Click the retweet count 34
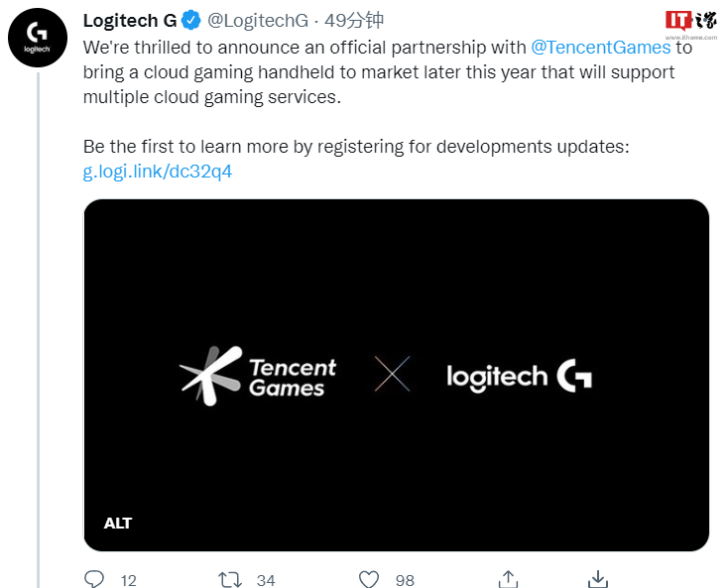Screen dimensions: 728x588 (x=266, y=580)
